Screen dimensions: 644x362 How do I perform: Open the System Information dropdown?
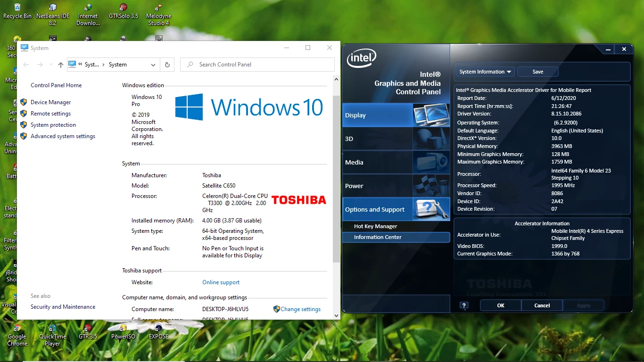[485, 72]
